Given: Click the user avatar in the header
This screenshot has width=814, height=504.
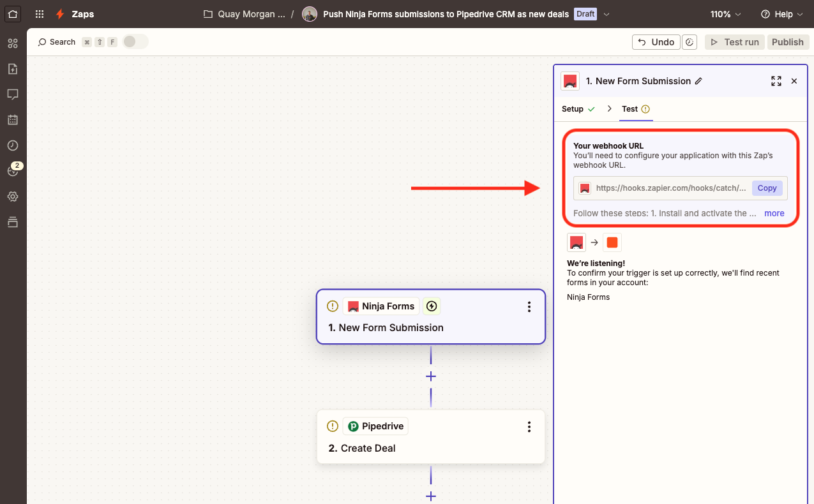Looking at the screenshot, I should [310, 14].
